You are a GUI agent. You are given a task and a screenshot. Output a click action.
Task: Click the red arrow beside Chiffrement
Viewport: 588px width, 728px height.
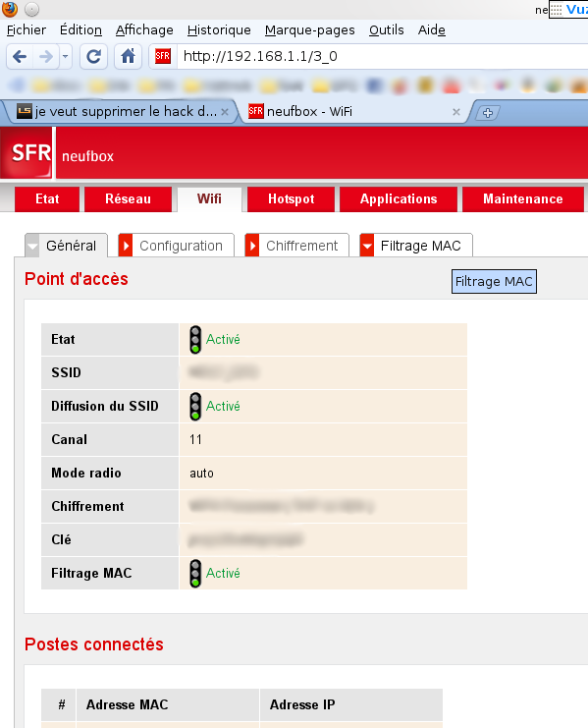coord(252,246)
